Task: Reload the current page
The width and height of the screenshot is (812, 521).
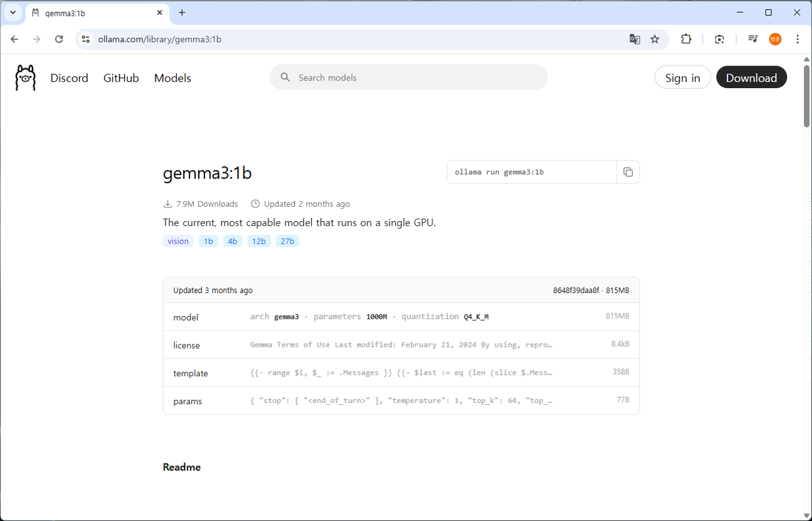Action: coord(59,39)
